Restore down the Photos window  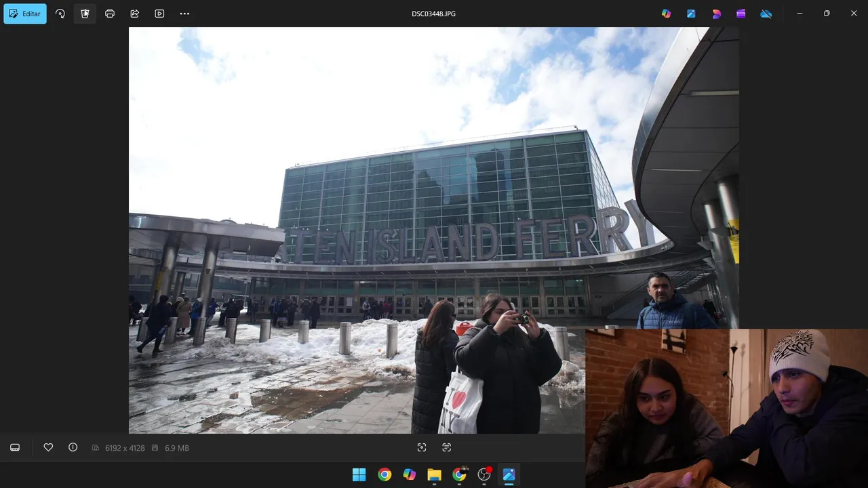pos(827,14)
